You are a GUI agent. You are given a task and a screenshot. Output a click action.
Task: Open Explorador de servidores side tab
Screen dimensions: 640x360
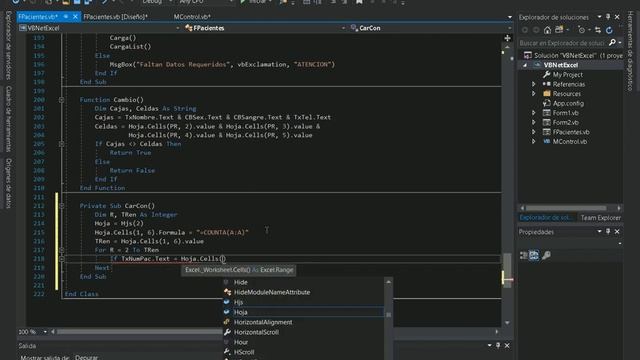point(8,45)
